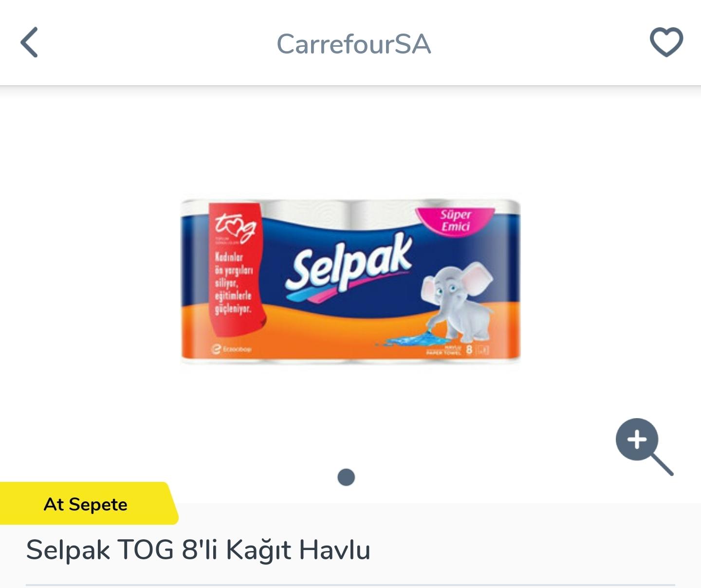Image resolution: width=701 pixels, height=588 pixels.
Task: Click the number 8 roll count on package
Action: point(469,349)
